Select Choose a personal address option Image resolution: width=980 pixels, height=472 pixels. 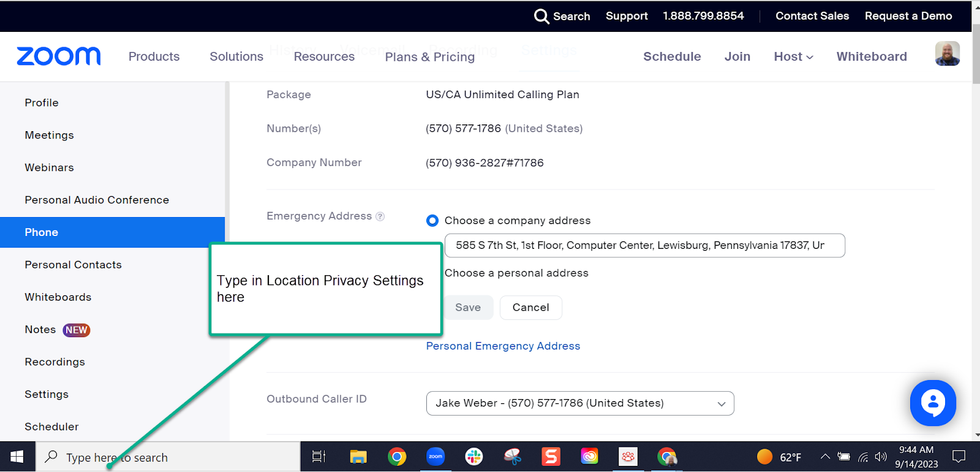click(x=516, y=273)
